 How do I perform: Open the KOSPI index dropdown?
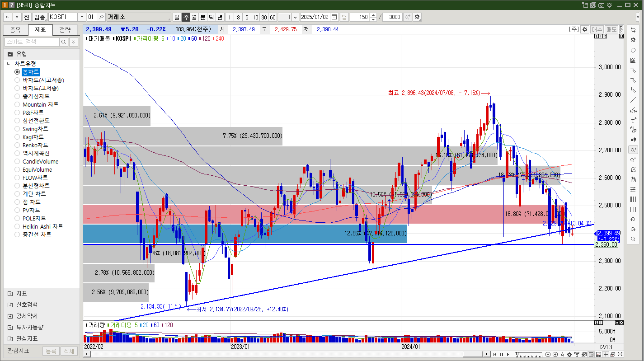click(82, 17)
